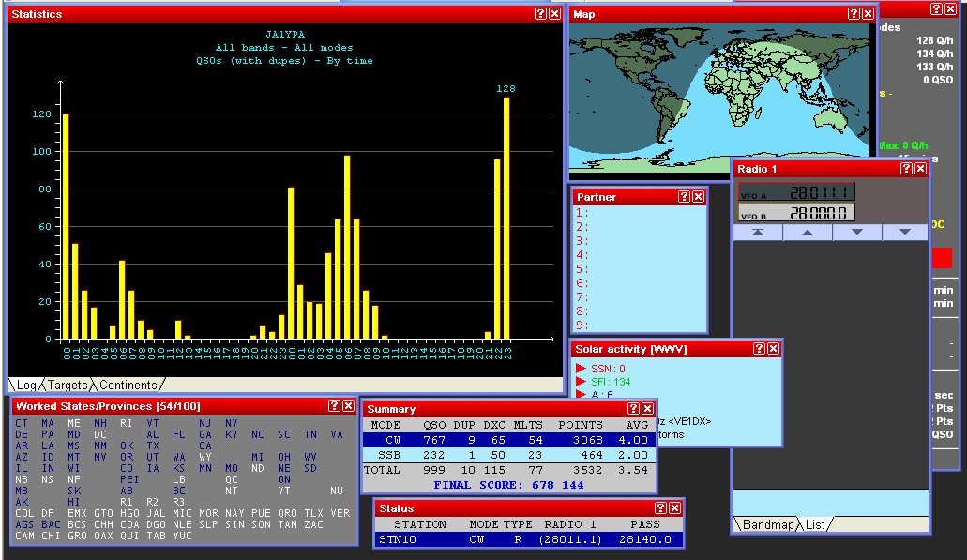The image size is (967, 560).
Task: Click CT in Worked States list
Action: (x=22, y=423)
